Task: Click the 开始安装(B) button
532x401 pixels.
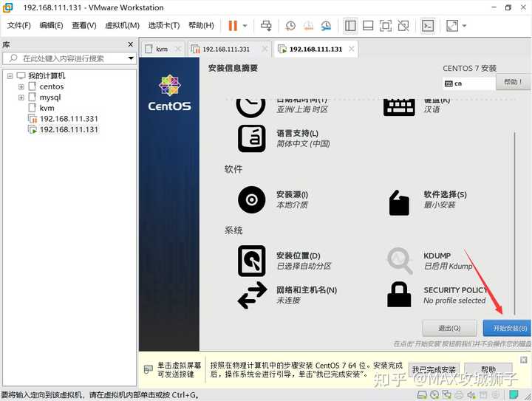Action: coord(507,328)
